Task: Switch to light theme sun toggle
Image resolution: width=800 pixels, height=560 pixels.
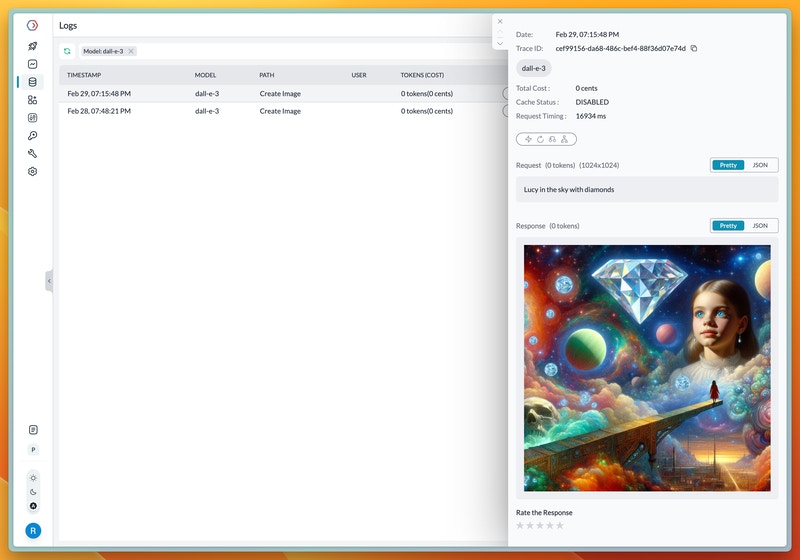Action: pos(33,478)
